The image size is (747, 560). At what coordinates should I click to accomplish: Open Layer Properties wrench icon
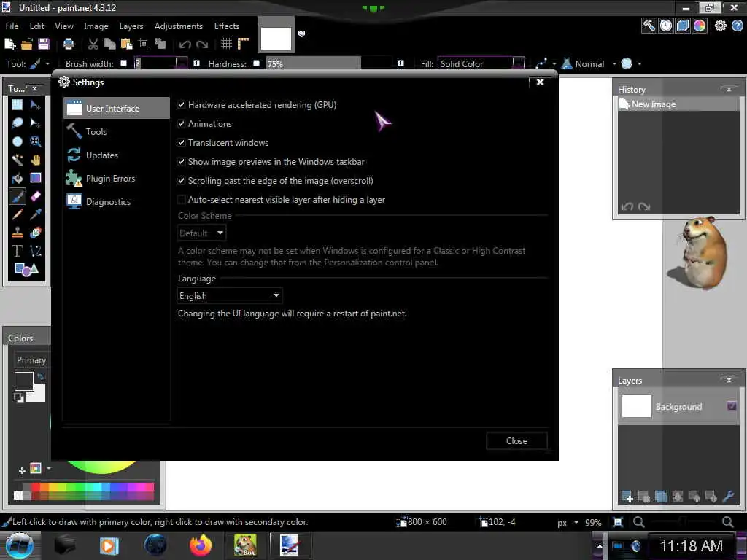tap(728, 497)
